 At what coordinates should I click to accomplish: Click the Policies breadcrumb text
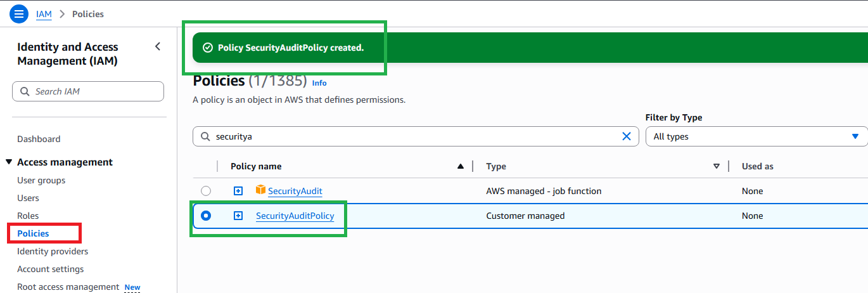tap(88, 14)
